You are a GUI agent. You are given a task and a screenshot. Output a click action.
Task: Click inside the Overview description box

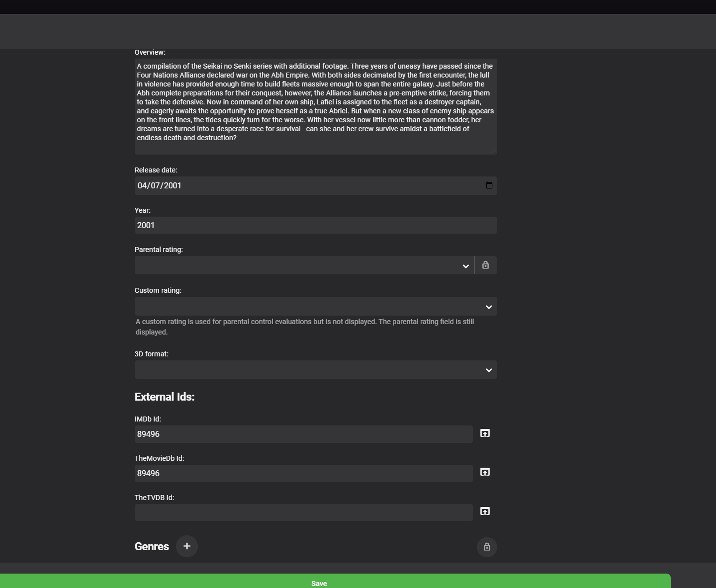(315, 107)
